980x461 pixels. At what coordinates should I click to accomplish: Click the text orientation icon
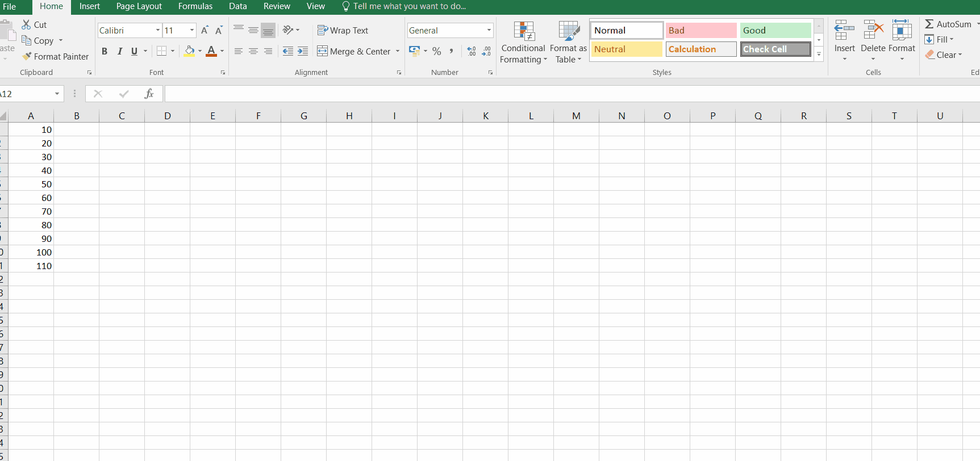point(289,30)
